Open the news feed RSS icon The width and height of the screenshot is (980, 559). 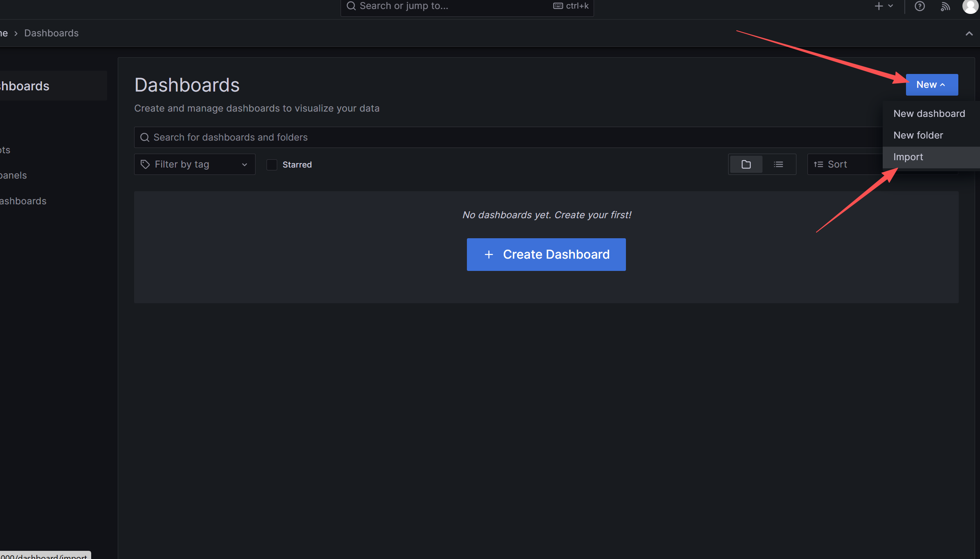[945, 6]
